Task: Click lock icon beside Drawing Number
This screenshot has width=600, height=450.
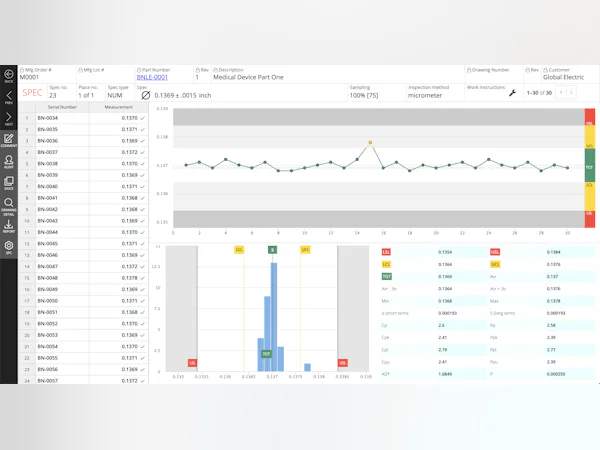Action: [469, 70]
